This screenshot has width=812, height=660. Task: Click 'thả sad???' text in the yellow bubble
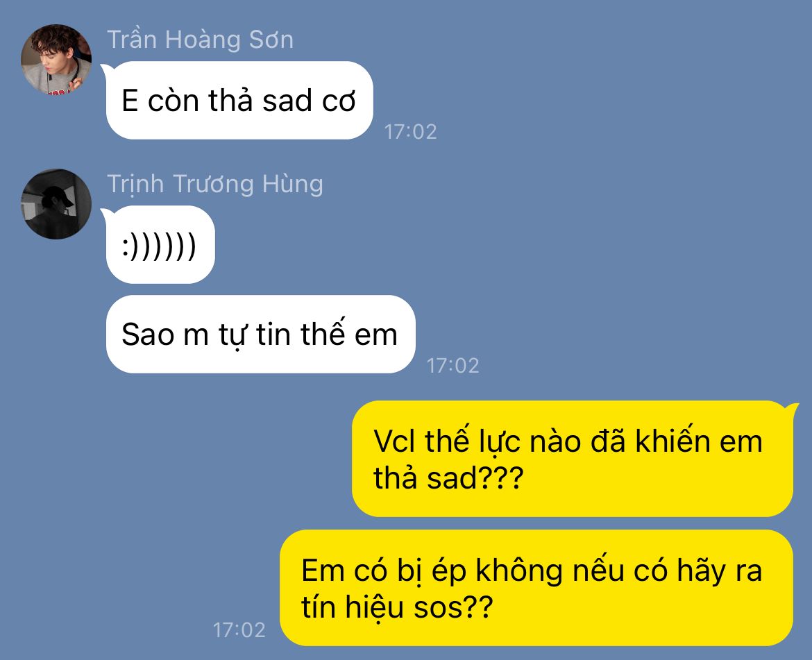(448, 477)
